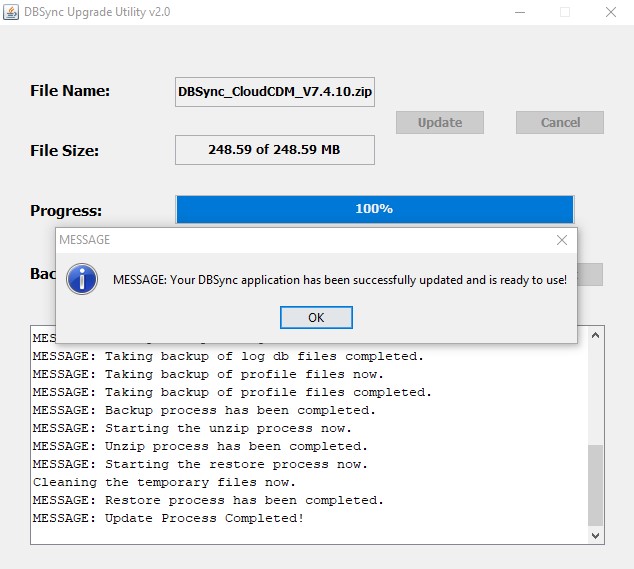The image size is (634, 569).
Task: Minimize the DBSync Upgrade Utility window
Action: (519, 12)
